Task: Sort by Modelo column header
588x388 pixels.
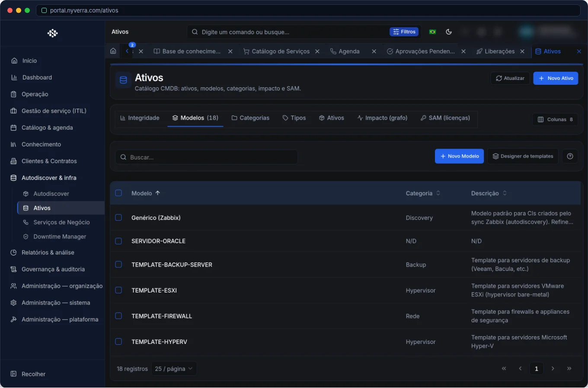Action: [146, 193]
